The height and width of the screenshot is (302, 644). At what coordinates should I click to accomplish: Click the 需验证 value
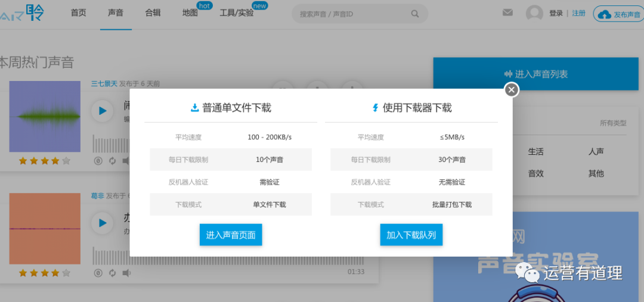pyautogui.click(x=270, y=182)
